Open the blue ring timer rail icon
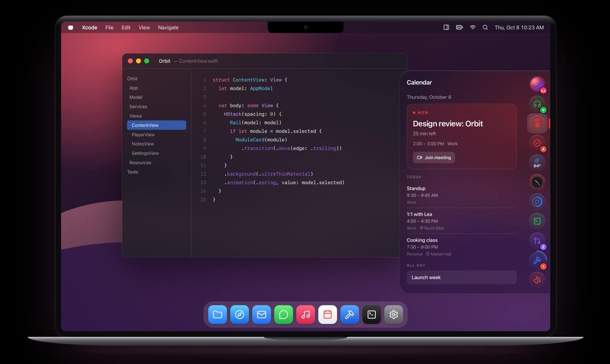Viewport: 610px width, 364px height. 537,202
